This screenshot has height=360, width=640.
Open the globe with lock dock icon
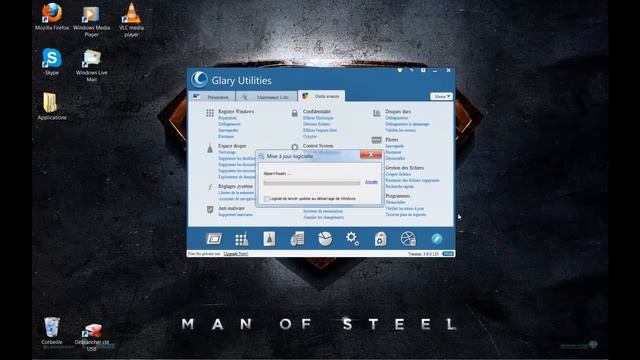(x=408, y=239)
